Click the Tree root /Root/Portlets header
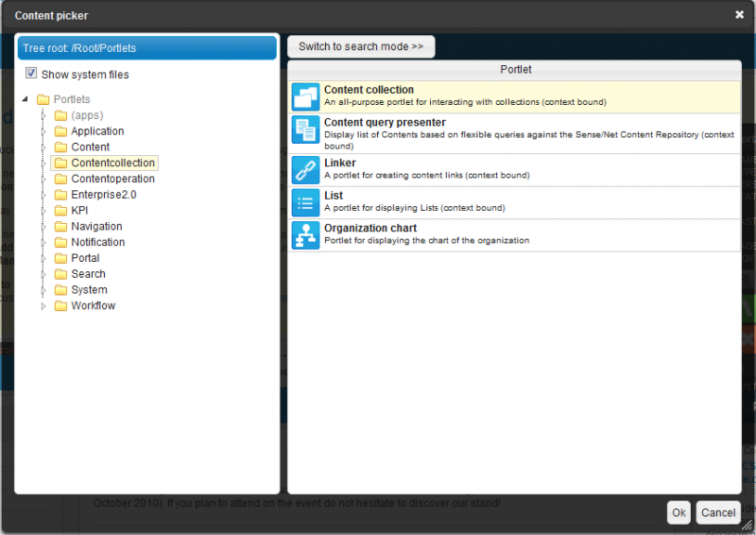The image size is (756, 535). point(147,48)
